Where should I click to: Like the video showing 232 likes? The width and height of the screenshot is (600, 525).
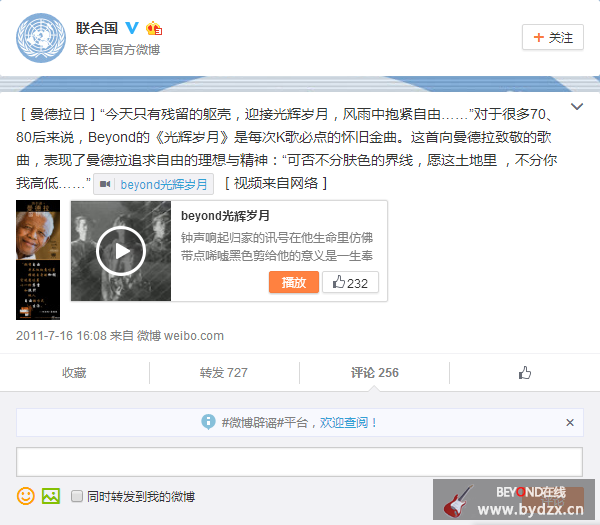[x=350, y=282]
